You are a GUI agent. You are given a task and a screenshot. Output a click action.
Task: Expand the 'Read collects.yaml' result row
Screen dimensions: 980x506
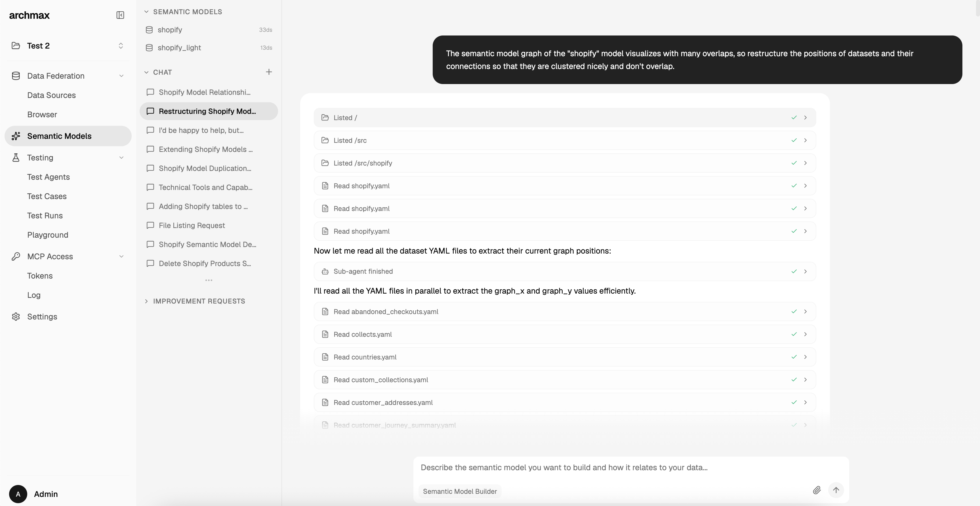pos(806,334)
